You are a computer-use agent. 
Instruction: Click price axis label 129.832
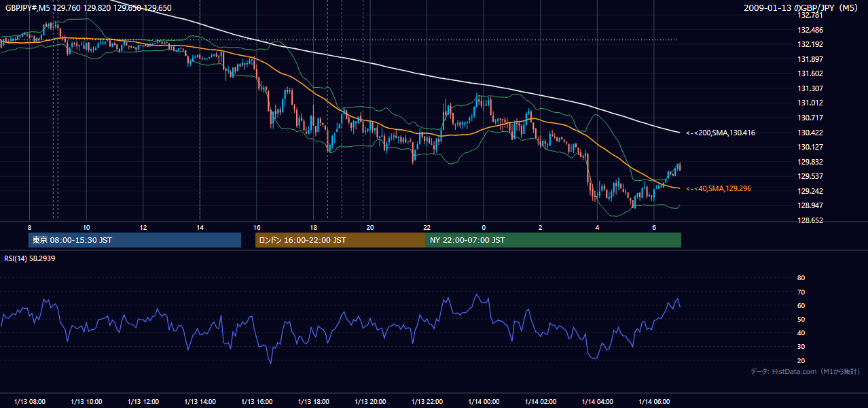coord(810,162)
